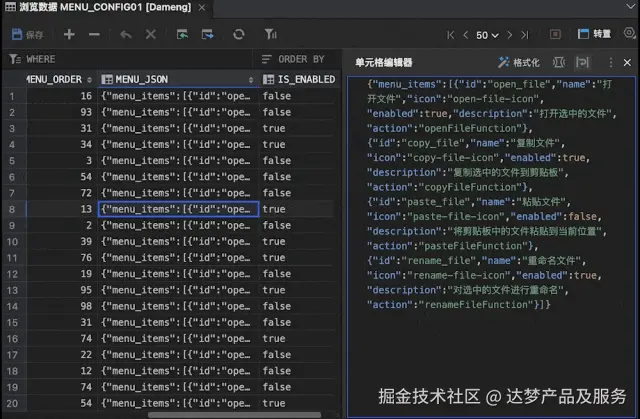The height and width of the screenshot is (419, 640).
Task: Click the MENU_JSON cell in row 6
Action: [178, 177]
